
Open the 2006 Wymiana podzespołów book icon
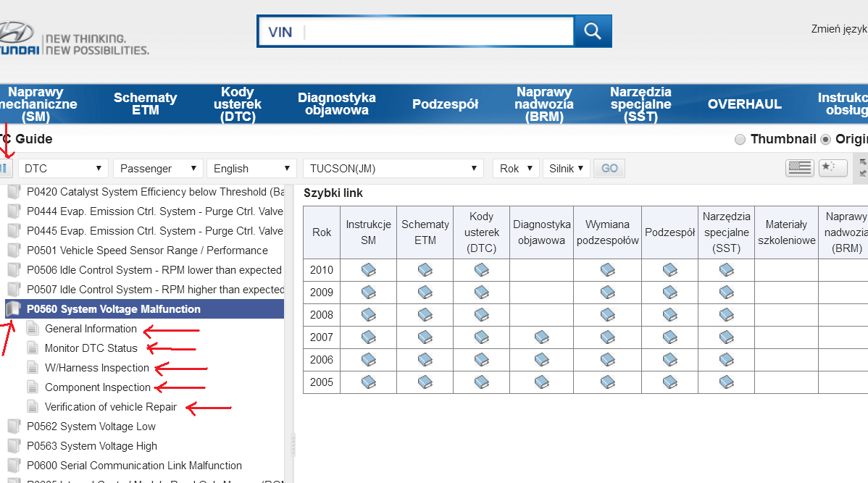tap(608, 360)
